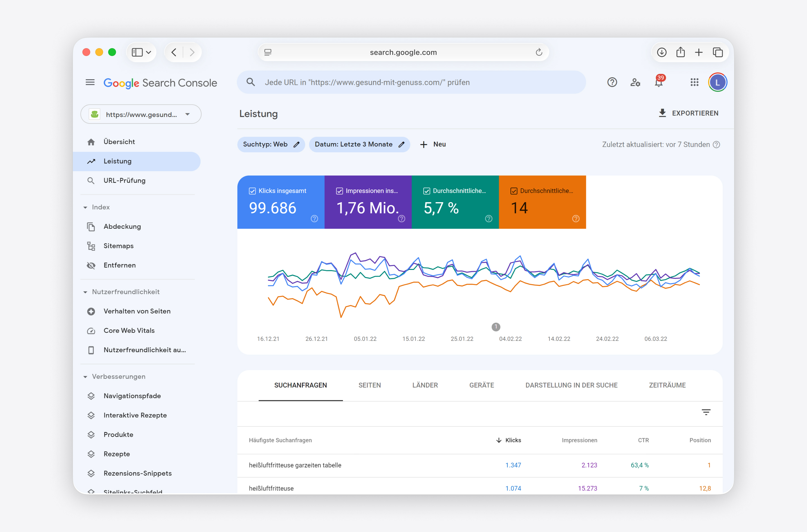807x532 pixels.
Task: Add a new filter with Neu
Action: click(433, 144)
